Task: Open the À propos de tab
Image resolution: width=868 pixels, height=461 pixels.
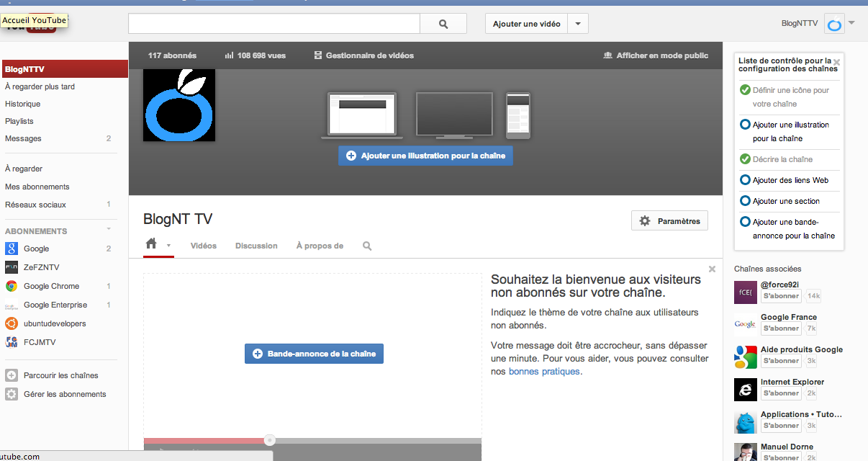Action: (x=320, y=246)
